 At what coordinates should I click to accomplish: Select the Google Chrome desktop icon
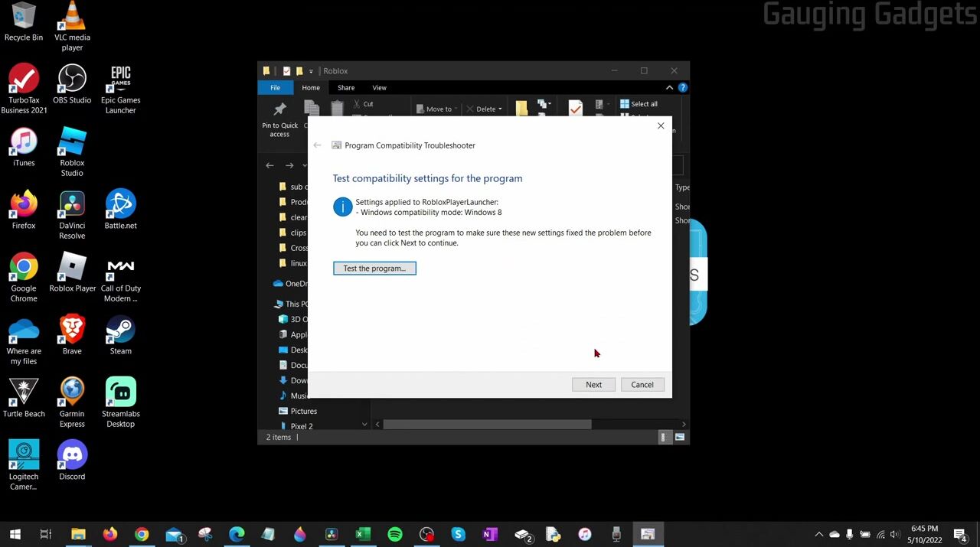pyautogui.click(x=24, y=278)
